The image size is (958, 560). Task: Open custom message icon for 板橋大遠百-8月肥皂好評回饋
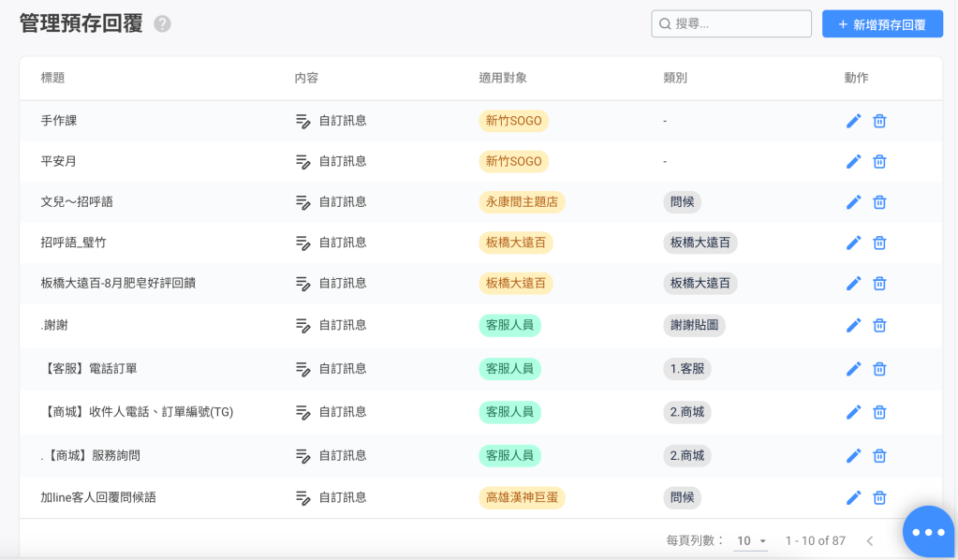302,283
